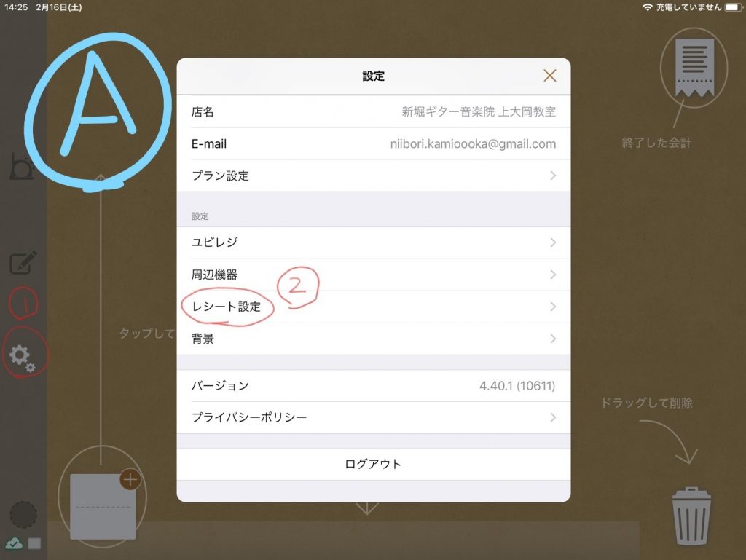Tap the Wi-Fi icon in status bar
This screenshot has height=560, width=746.
[647, 7]
